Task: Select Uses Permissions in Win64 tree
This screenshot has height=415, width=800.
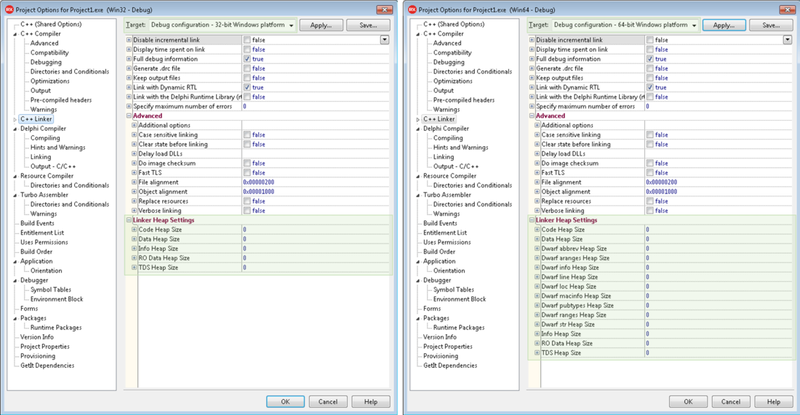Action: [447, 242]
